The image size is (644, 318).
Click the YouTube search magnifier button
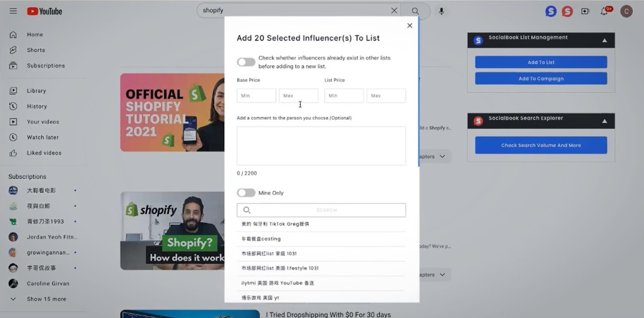[415, 11]
